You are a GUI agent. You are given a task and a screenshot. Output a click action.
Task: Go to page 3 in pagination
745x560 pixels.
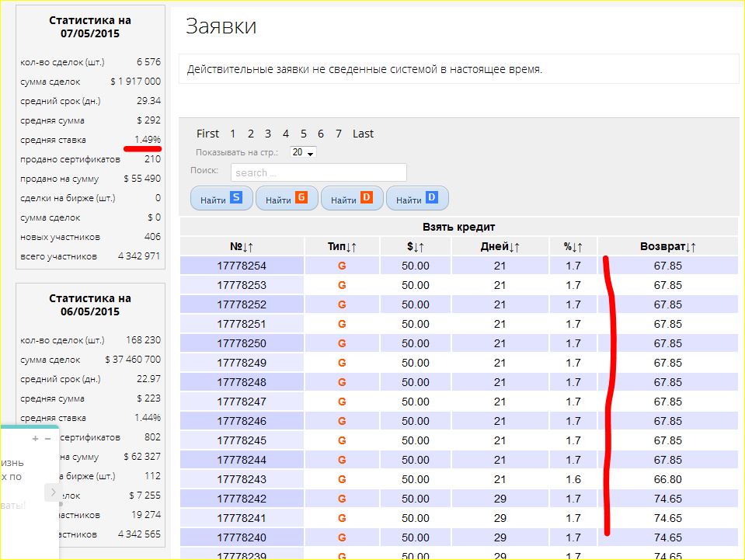click(x=268, y=134)
